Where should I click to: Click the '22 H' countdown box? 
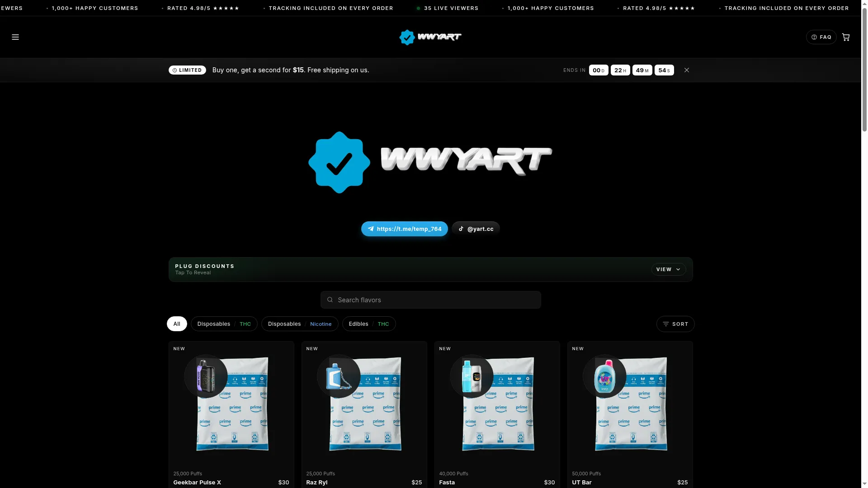click(620, 70)
